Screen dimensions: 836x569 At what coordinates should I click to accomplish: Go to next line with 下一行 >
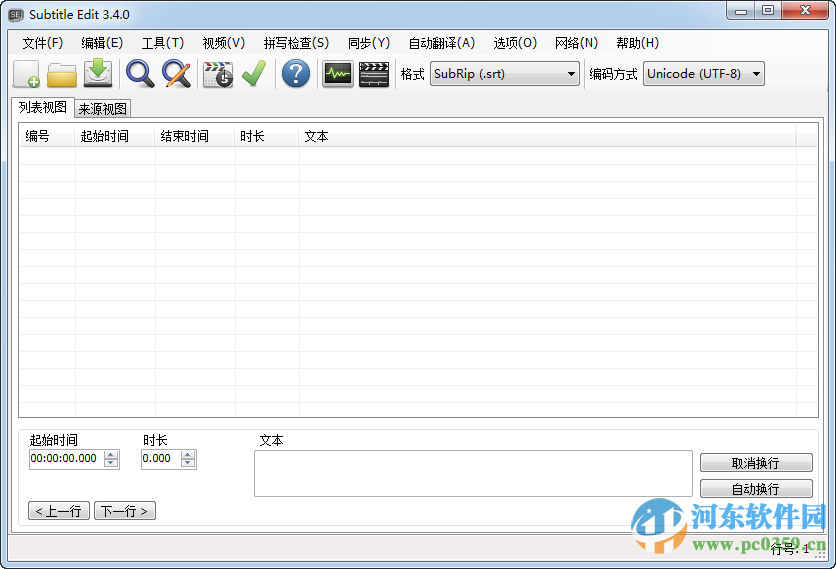coord(125,511)
